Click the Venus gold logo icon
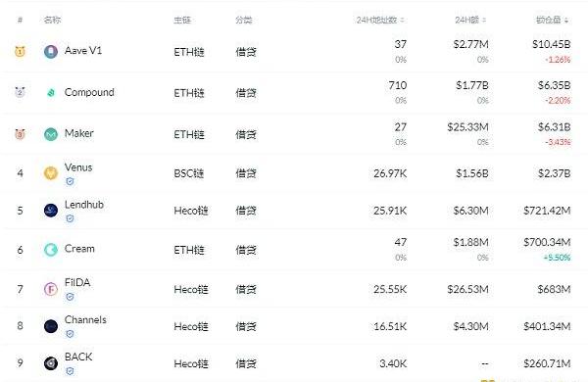This screenshot has width=588, height=382. tap(51, 173)
